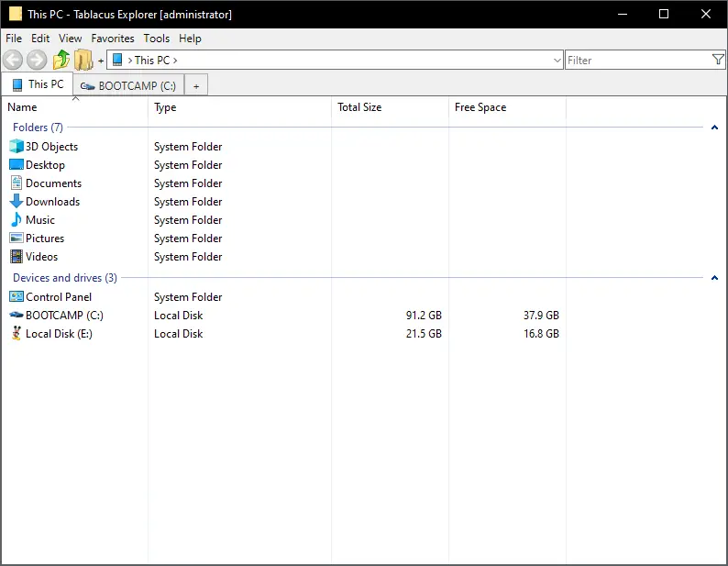Click the 3D Objects name
Screen dimensions: 728x566
click(x=51, y=147)
